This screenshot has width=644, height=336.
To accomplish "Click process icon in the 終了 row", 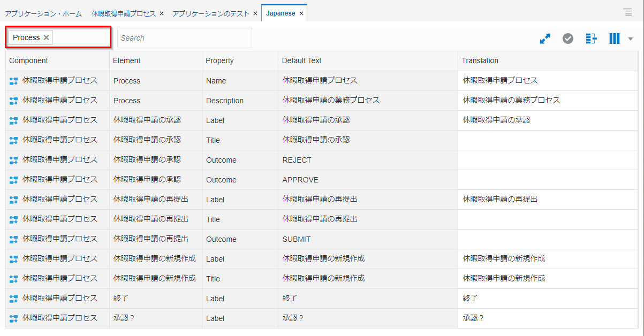I will (x=14, y=299).
